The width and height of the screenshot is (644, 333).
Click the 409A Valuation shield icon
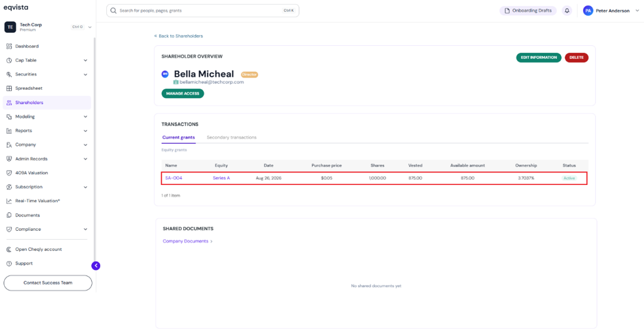click(x=9, y=173)
